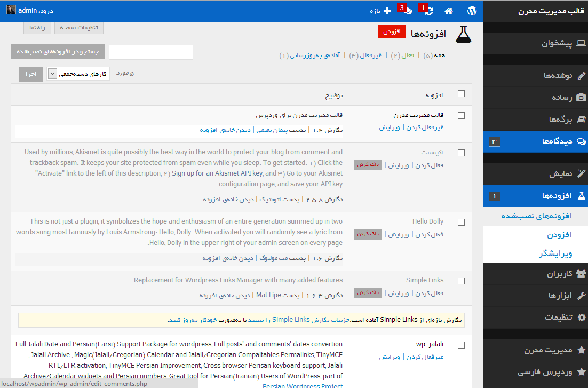Click the star icon for مدیریت مدرن

click(x=581, y=350)
